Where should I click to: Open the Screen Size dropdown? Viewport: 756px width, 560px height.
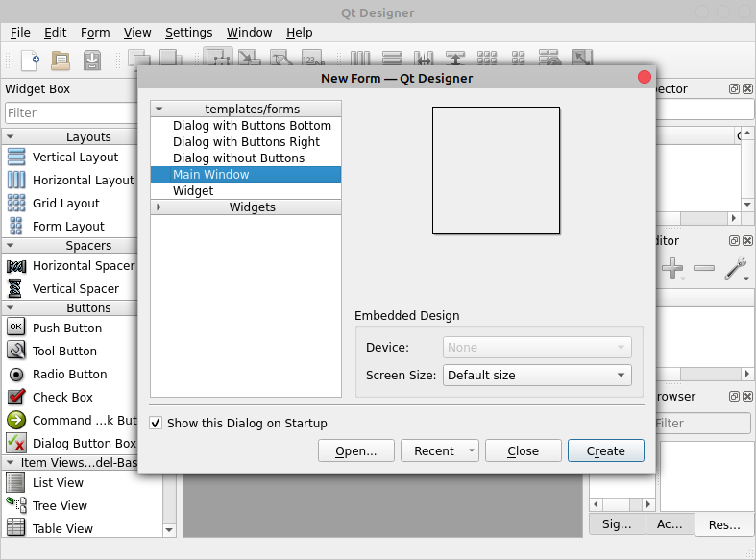[536, 375]
